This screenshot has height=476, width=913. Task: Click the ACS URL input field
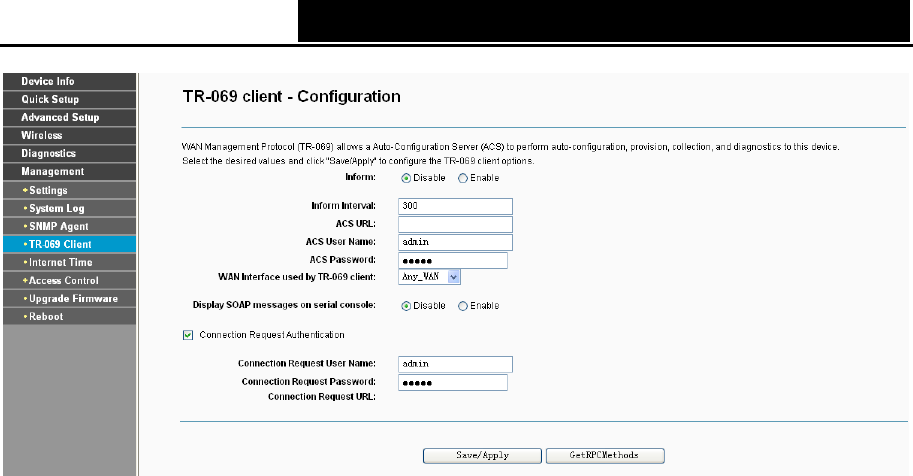coord(455,224)
